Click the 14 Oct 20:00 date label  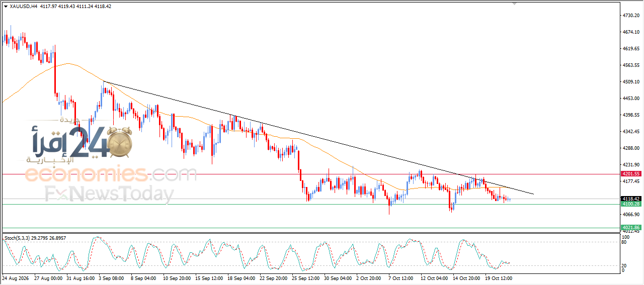pos(466,277)
